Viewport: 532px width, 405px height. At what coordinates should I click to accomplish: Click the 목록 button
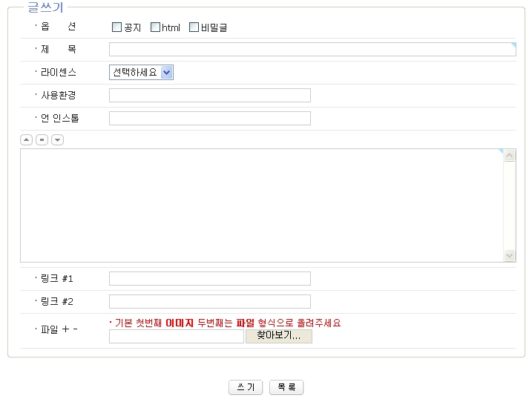pos(286,387)
